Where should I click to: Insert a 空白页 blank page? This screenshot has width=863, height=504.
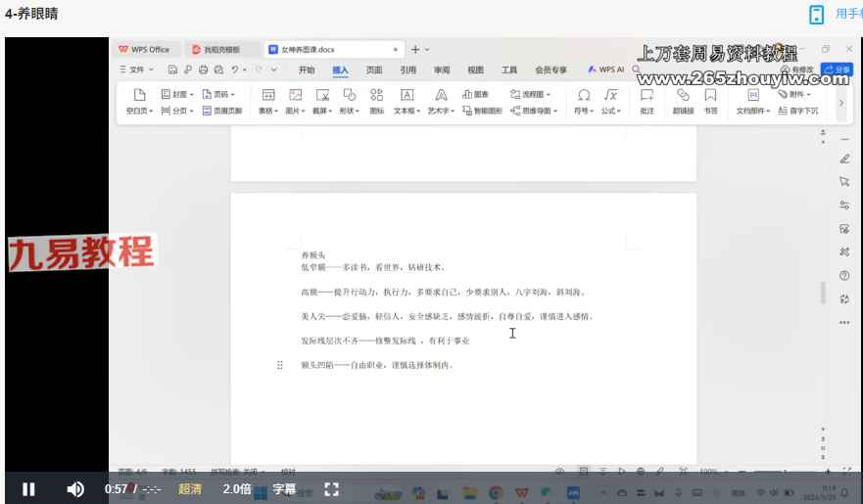click(x=139, y=102)
